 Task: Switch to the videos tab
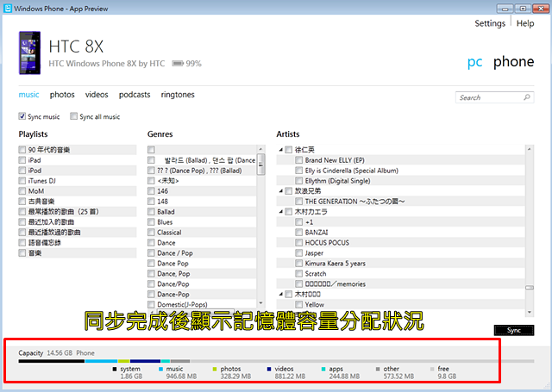[97, 95]
